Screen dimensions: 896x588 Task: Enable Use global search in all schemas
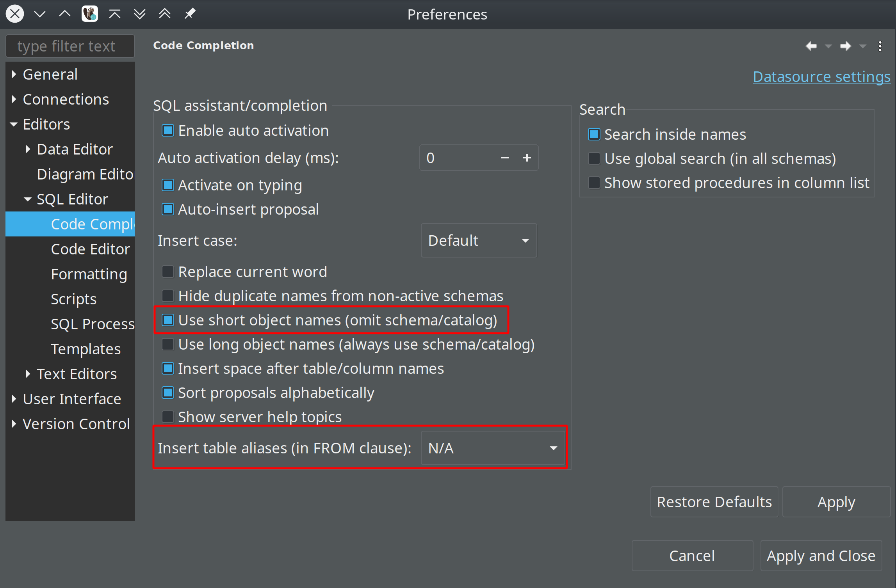[594, 158]
